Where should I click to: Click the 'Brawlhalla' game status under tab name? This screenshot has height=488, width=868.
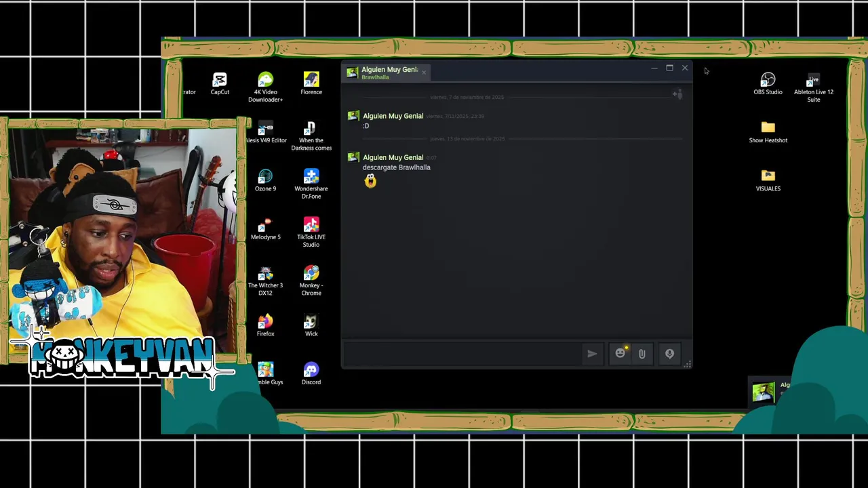pos(375,77)
